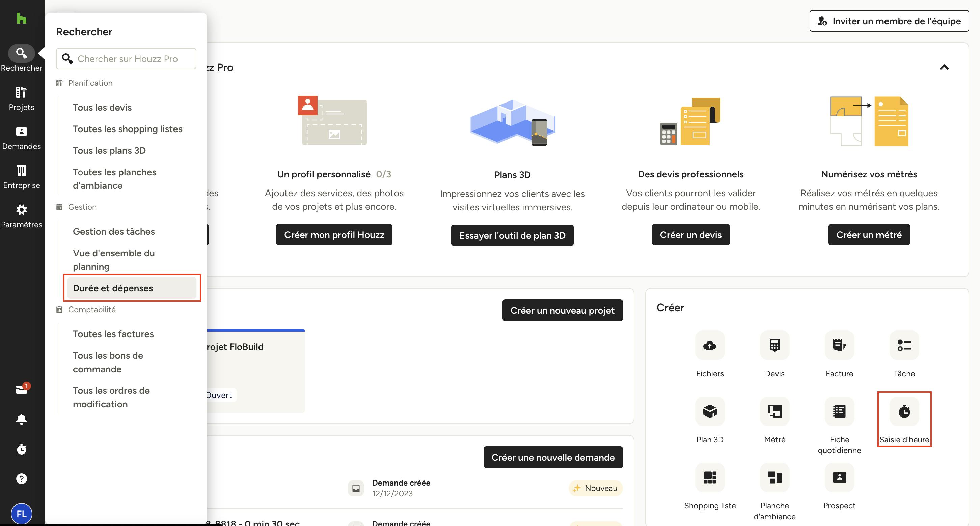Open the Projet FloBuild card
980x526 pixels.
point(256,371)
